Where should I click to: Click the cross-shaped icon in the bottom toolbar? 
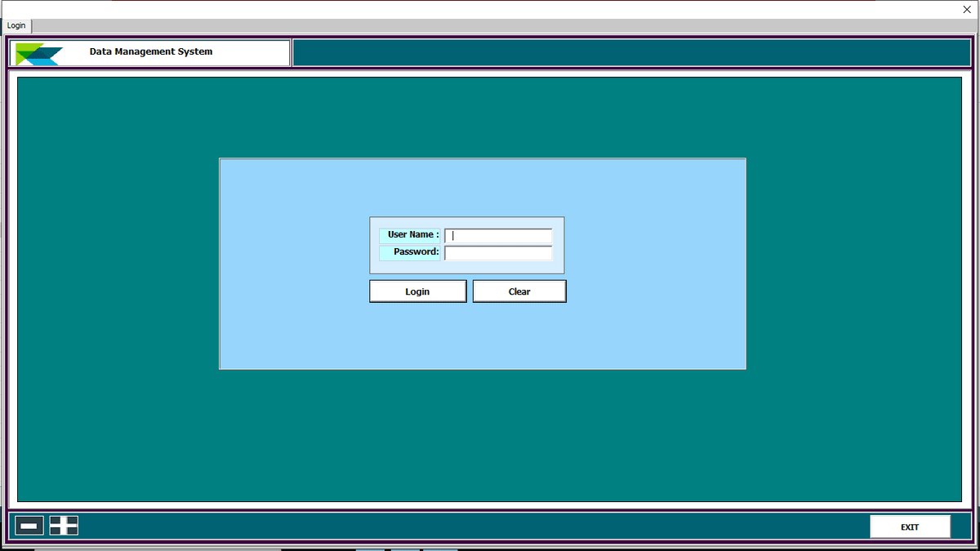pyautogui.click(x=63, y=525)
